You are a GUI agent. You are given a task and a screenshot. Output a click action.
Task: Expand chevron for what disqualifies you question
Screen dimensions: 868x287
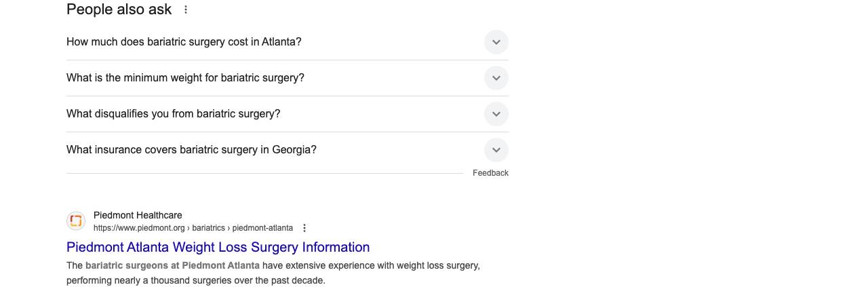[496, 114]
